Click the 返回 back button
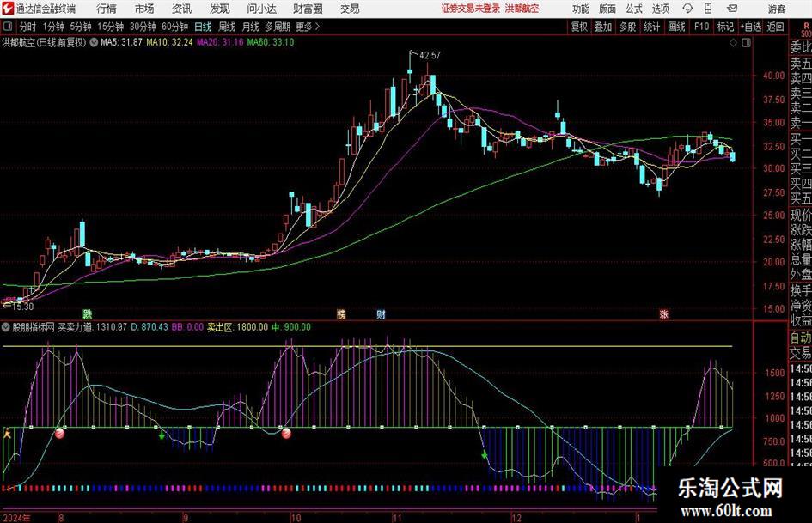Image resolution: width=812 pixels, height=523 pixels. [x=775, y=27]
